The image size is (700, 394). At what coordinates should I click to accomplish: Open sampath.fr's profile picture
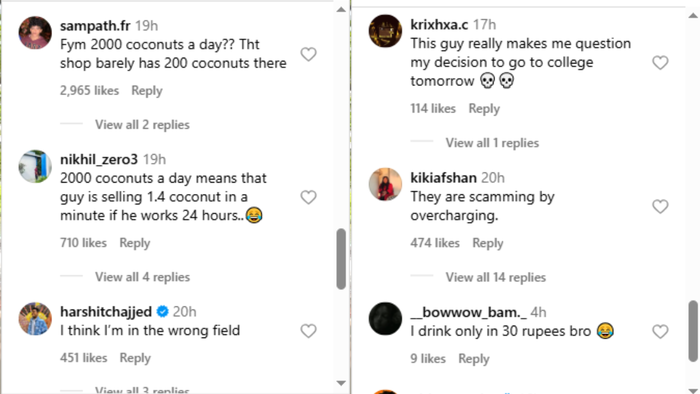35,33
